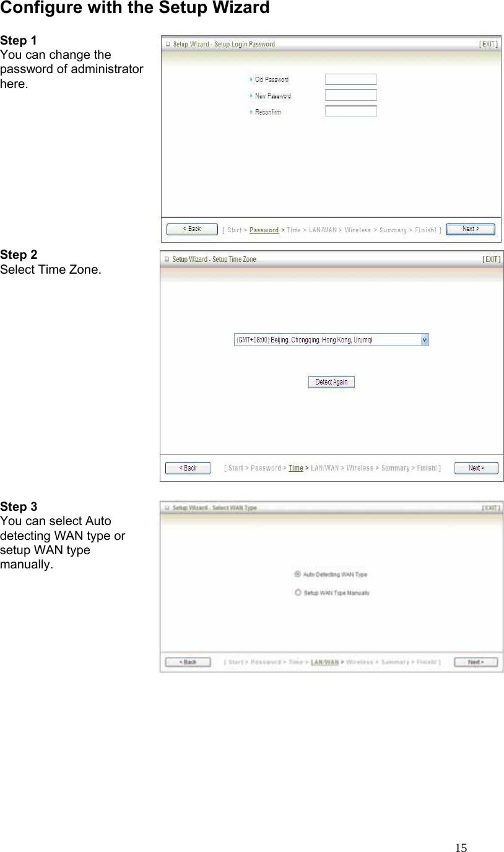Viewport: 504px width, 852px height.
Task: Click the New Password label text
Action: pyautogui.click(x=273, y=96)
